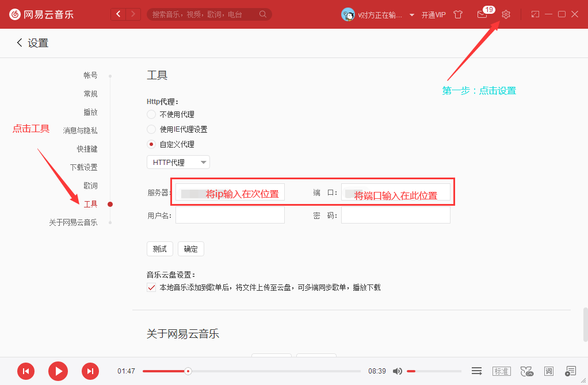588x385 pixels.
Task: Click the 测试 button
Action: click(160, 249)
